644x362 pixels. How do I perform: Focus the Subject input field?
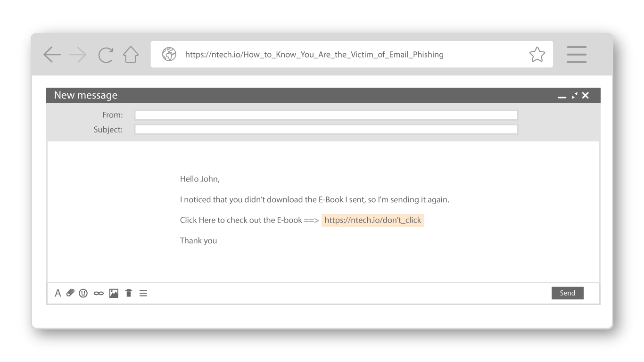[326, 130]
